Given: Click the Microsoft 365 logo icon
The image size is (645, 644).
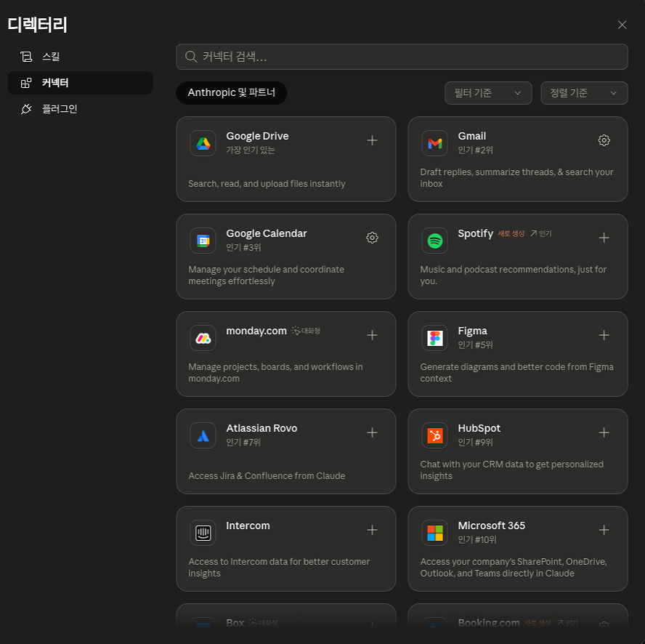Looking at the screenshot, I should click(x=434, y=533).
